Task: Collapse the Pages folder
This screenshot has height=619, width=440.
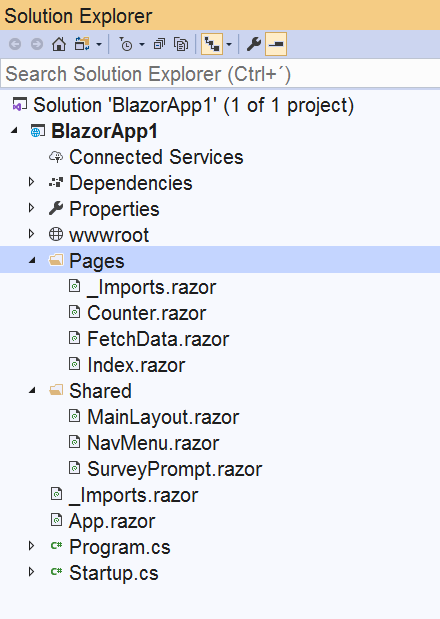Action: (x=32, y=260)
